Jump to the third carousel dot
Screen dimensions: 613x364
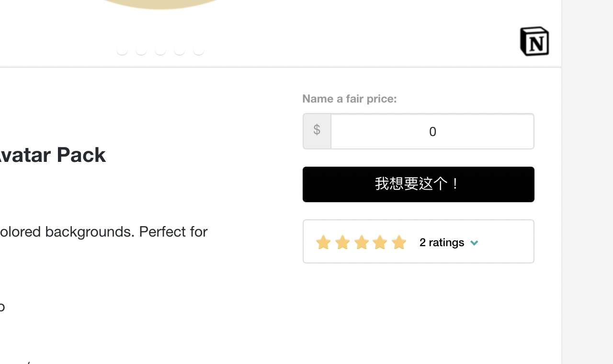pyautogui.click(x=160, y=49)
